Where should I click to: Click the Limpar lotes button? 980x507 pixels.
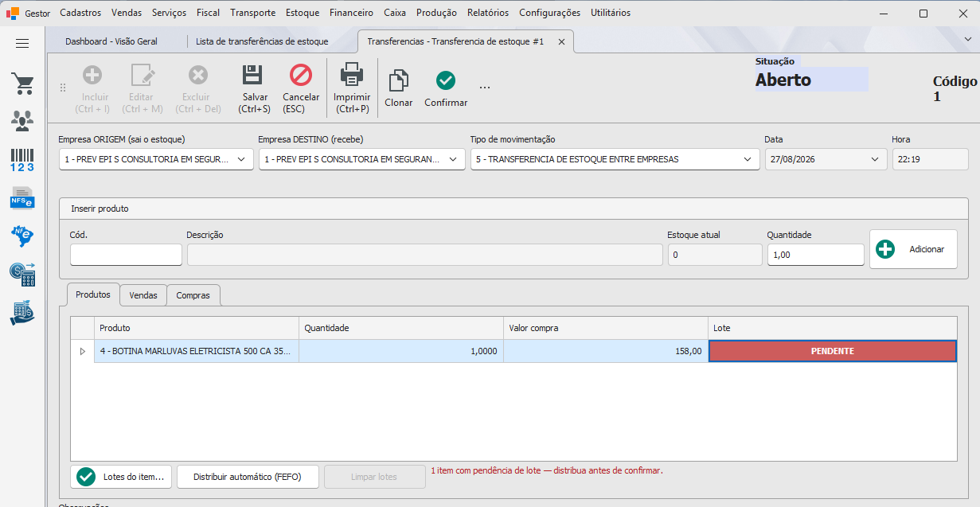374,477
